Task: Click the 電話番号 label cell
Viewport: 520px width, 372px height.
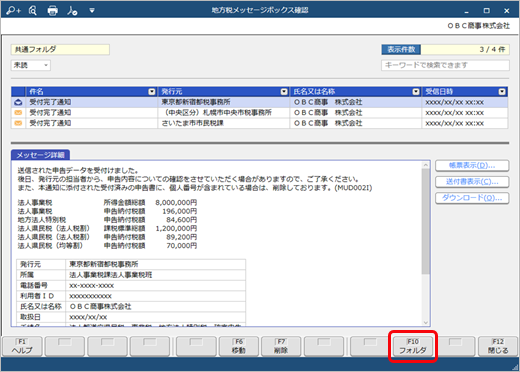Action: 41,286
